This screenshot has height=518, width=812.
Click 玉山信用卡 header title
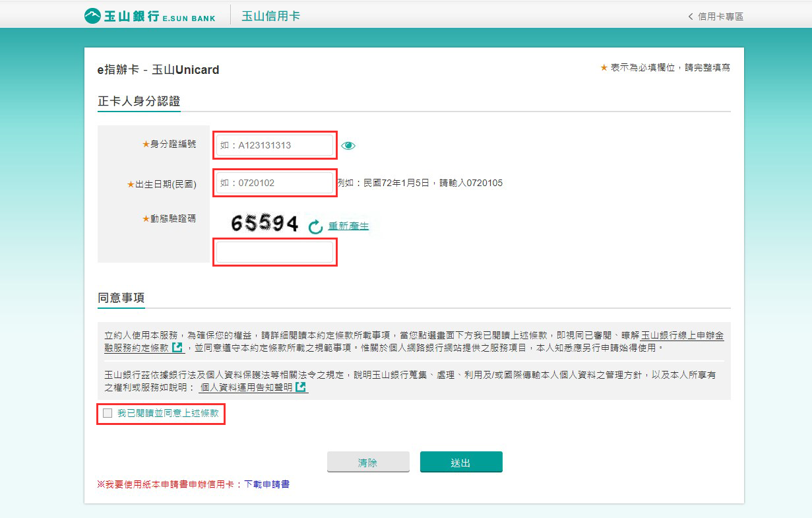[x=270, y=16]
